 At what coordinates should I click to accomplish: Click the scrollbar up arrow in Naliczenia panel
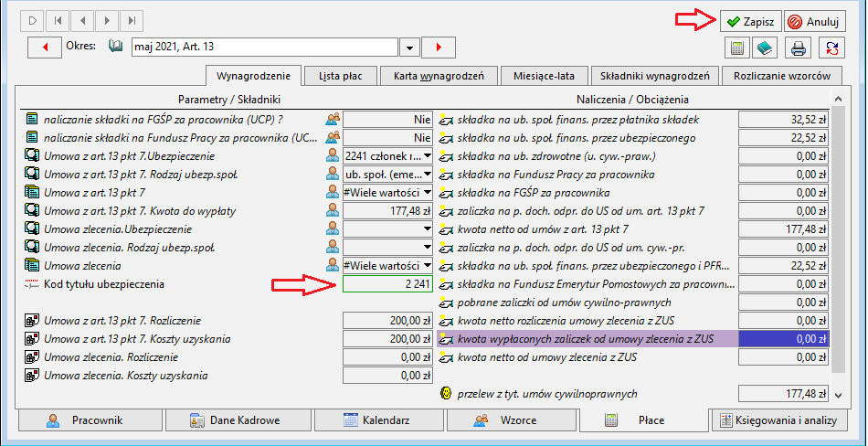tap(838, 100)
